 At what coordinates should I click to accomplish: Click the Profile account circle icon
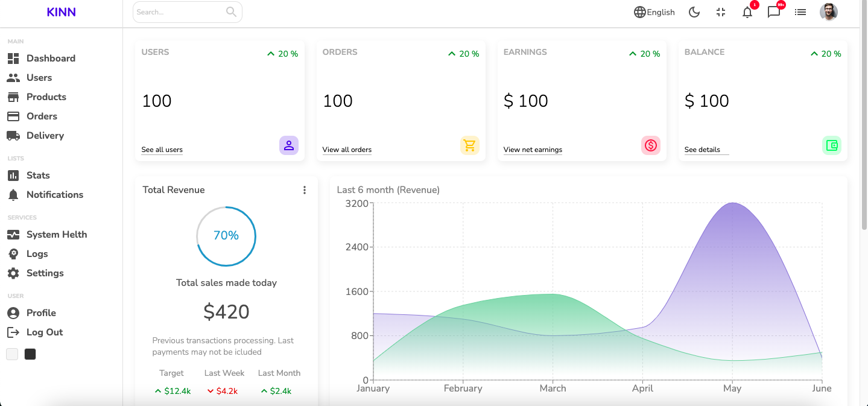[13, 313]
